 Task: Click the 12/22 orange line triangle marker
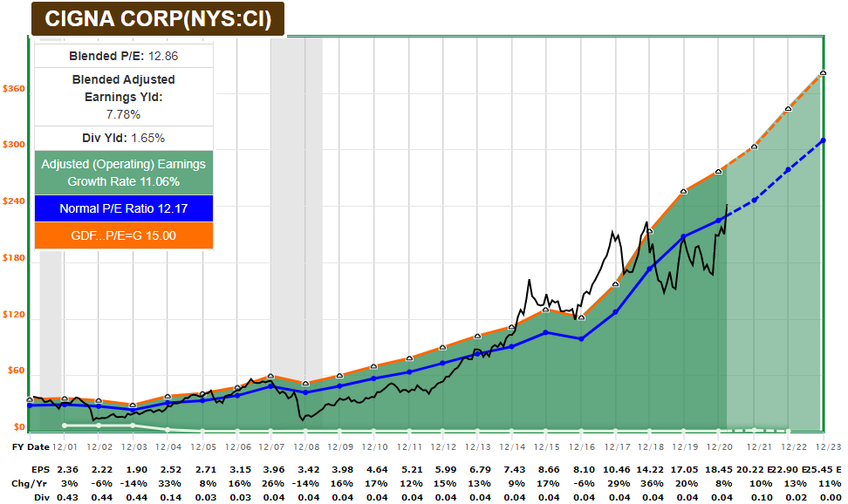(789, 109)
